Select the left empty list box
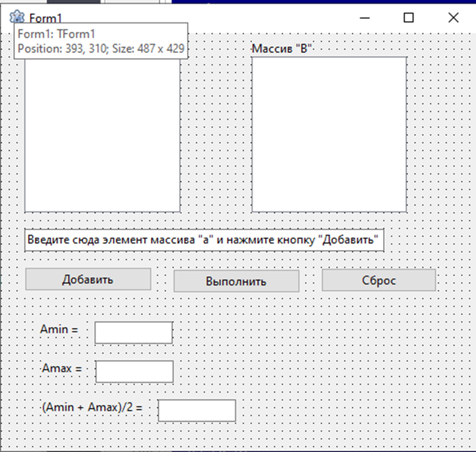Image resolution: width=476 pixels, height=452 pixels. (x=102, y=135)
